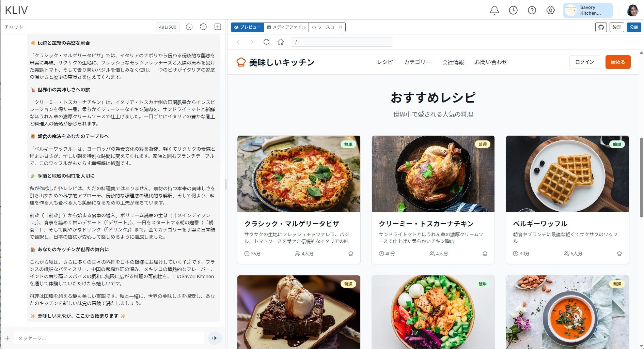This screenshot has width=644, height=349.
Task: Click the 美味しいキッチン site title
Action: (282, 62)
